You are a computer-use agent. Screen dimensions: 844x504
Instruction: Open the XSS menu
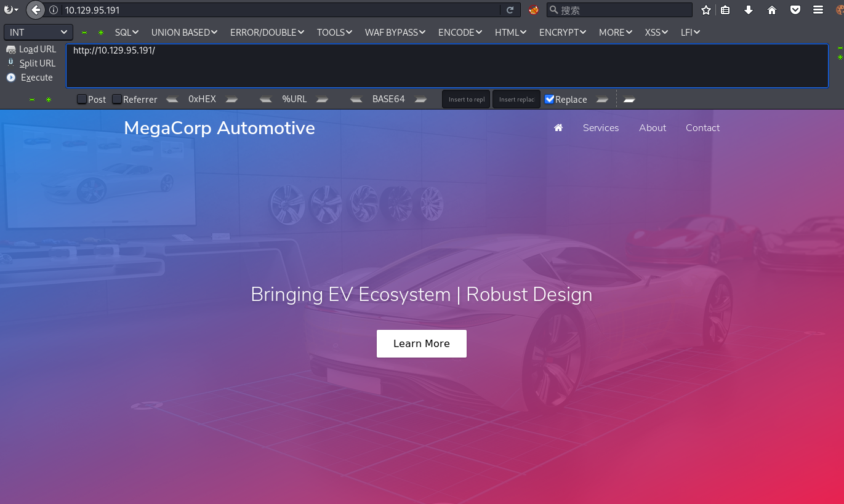[656, 32]
